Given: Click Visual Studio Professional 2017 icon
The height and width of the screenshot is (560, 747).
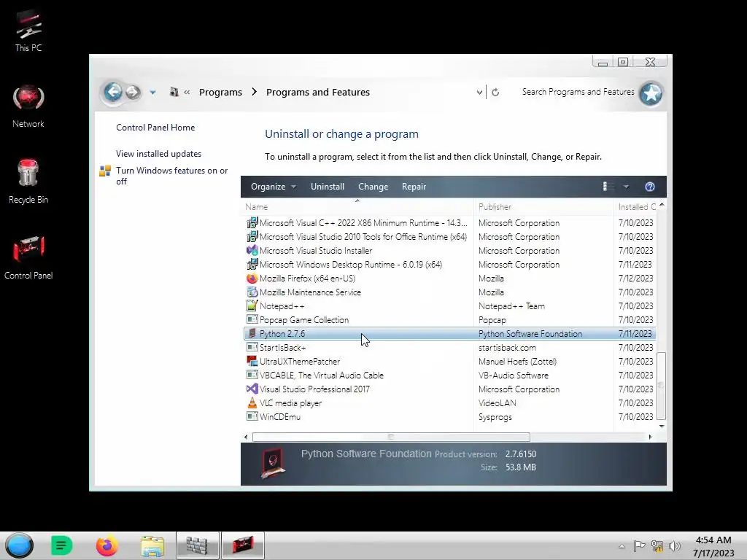Looking at the screenshot, I should [x=252, y=389].
